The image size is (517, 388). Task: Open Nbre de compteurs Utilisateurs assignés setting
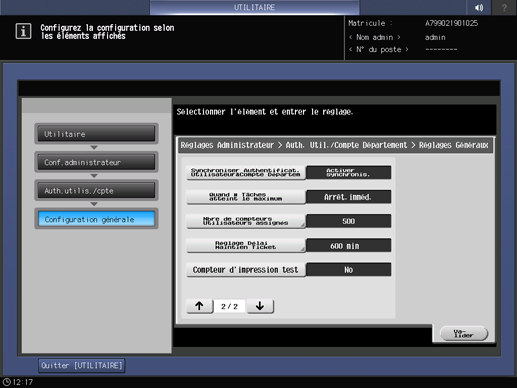pos(246,221)
